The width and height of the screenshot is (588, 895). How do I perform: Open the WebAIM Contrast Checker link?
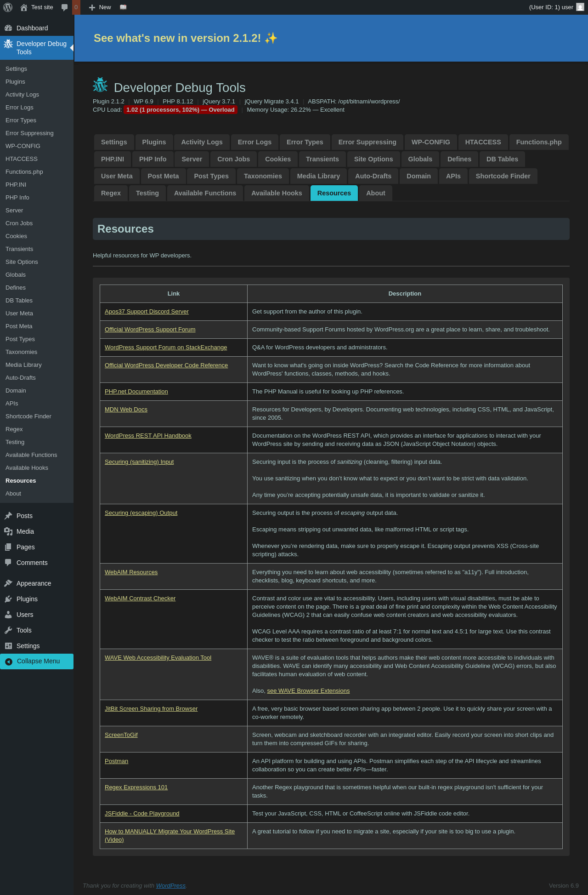tap(140, 599)
